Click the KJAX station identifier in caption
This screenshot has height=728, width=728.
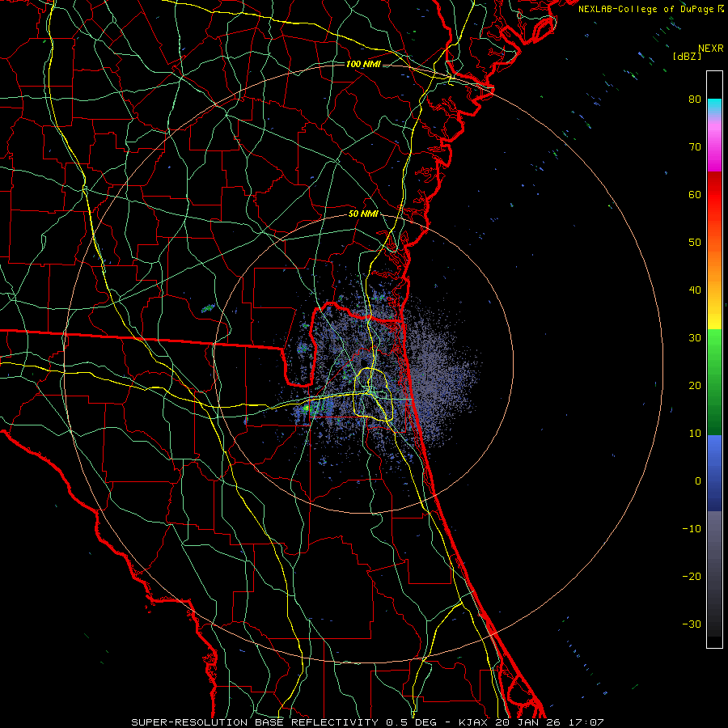pyautogui.click(x=474, y=722)
